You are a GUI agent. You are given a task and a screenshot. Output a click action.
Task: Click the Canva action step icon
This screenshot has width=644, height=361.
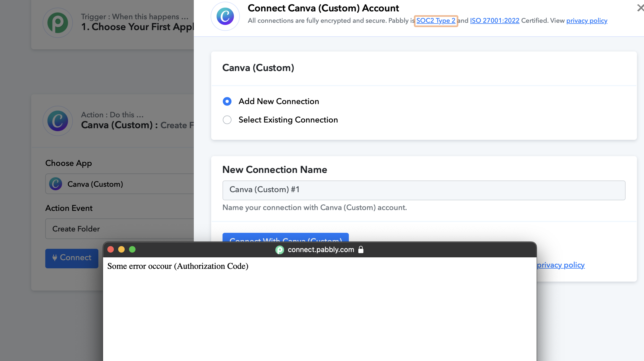(x=58, y=121)
